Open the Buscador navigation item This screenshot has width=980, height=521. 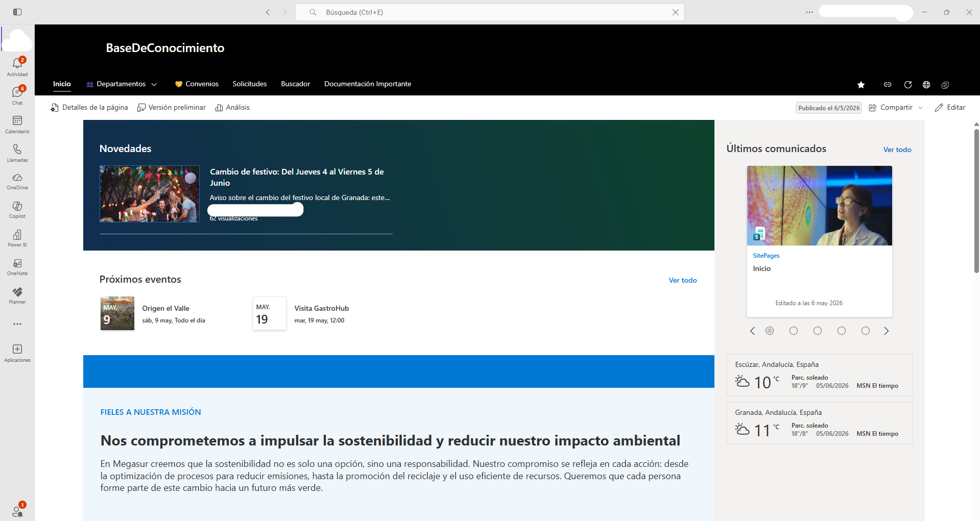296,84
